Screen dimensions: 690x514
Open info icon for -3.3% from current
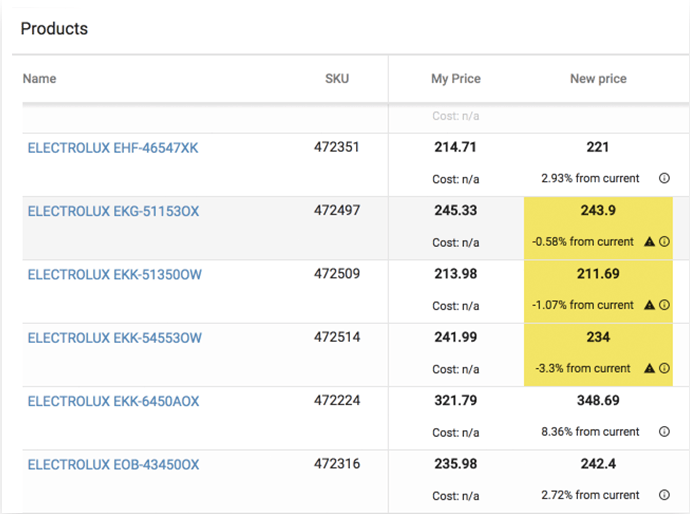click(664, 368)
